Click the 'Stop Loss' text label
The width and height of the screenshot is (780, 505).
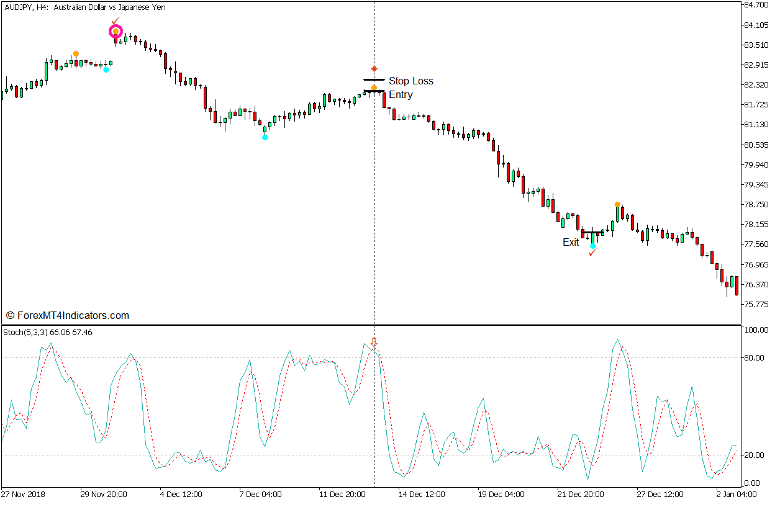pyautogui.click(x=411, y=81)
